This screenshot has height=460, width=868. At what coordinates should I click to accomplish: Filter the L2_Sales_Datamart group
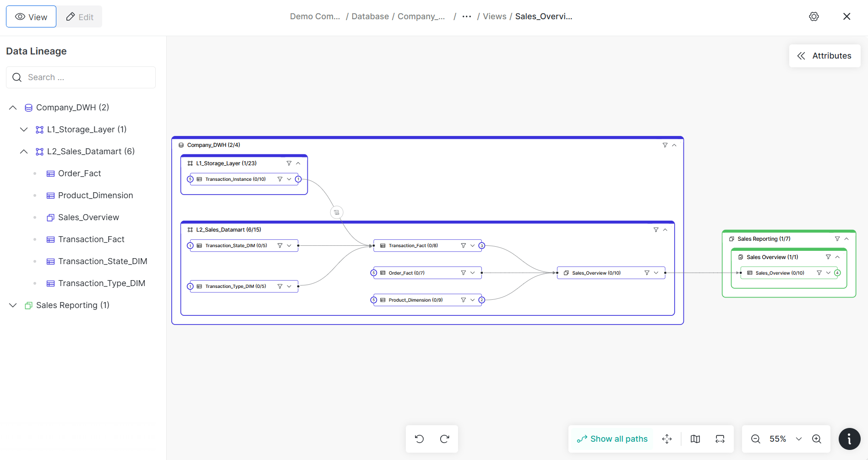[656, 230]
